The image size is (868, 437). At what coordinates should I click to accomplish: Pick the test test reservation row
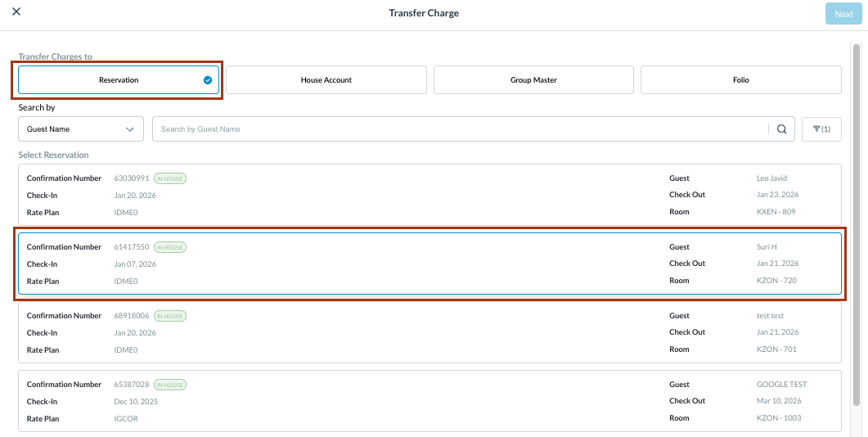[x=430, y=332]
